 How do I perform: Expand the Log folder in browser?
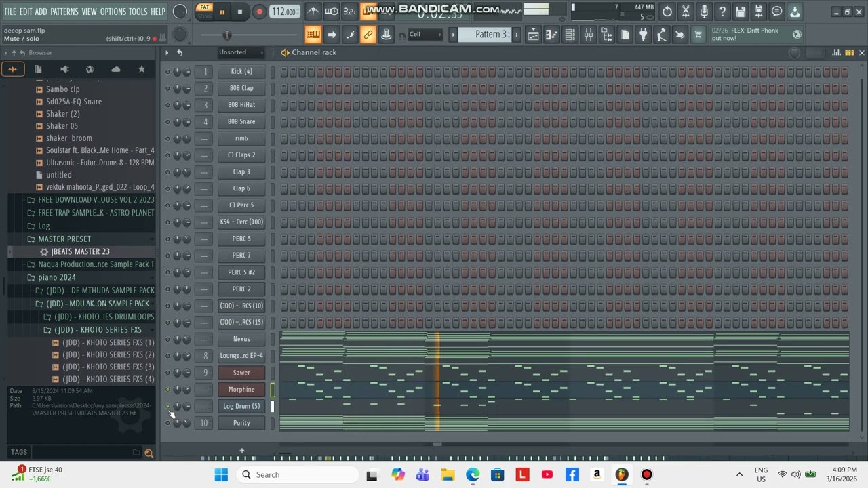pyautogui.click(x=44, y=226)
